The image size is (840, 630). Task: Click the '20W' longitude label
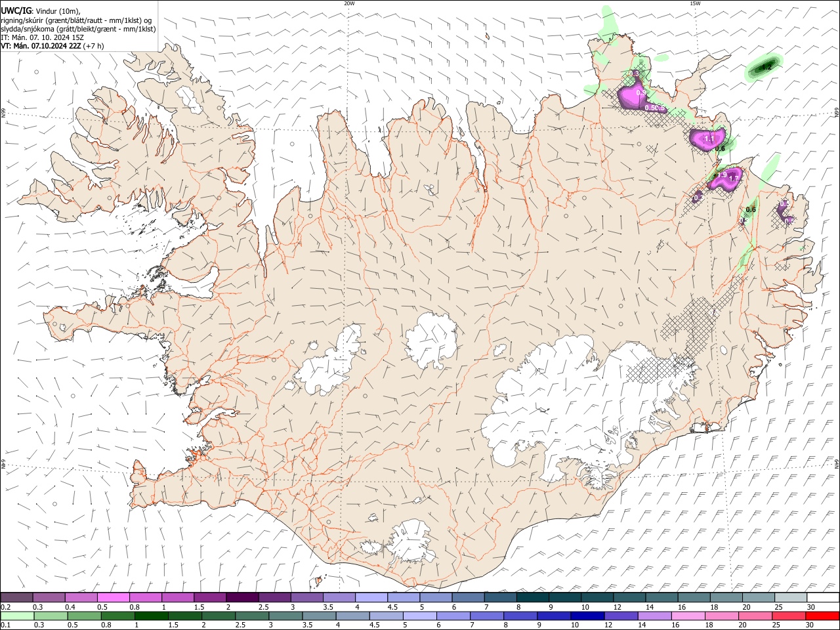349,3
